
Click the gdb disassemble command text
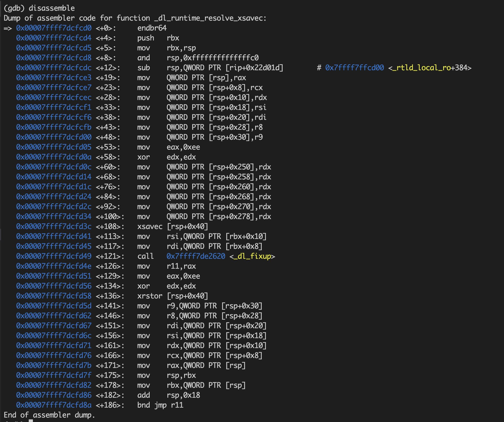coord(51,8)
